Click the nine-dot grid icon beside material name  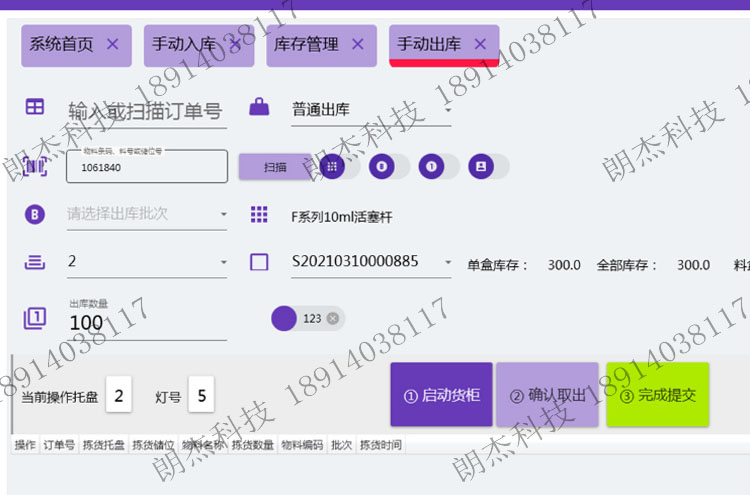(x=259, y=214)
